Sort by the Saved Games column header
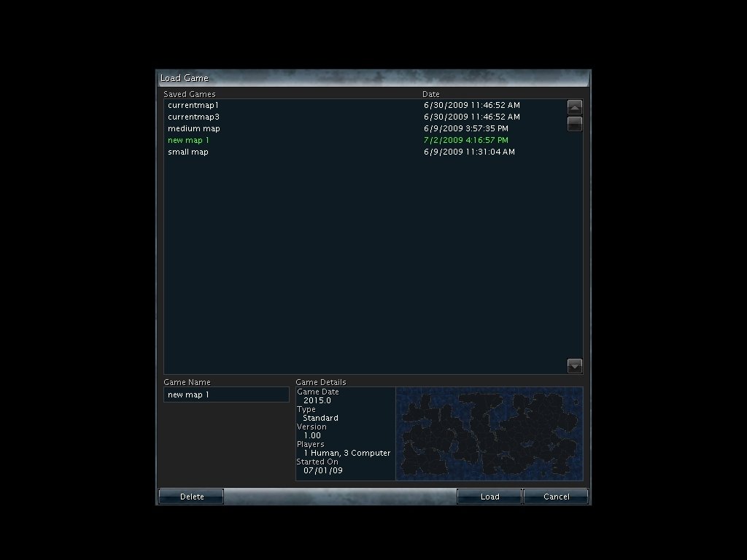Viewport: 747px width, 560px height. 190,94
